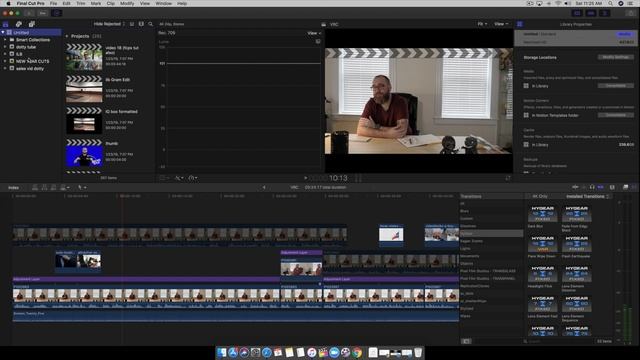
Task: Toggle the inspector panel layout button
Action: [604, 13]
